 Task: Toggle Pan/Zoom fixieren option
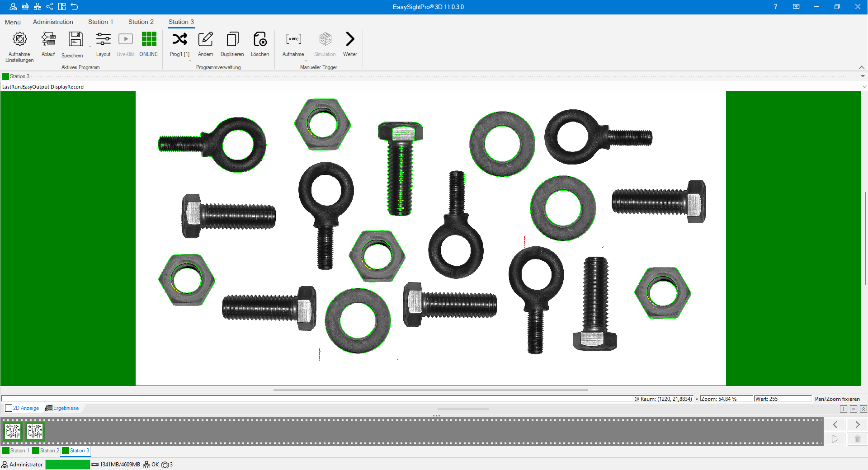coord(837,399)
